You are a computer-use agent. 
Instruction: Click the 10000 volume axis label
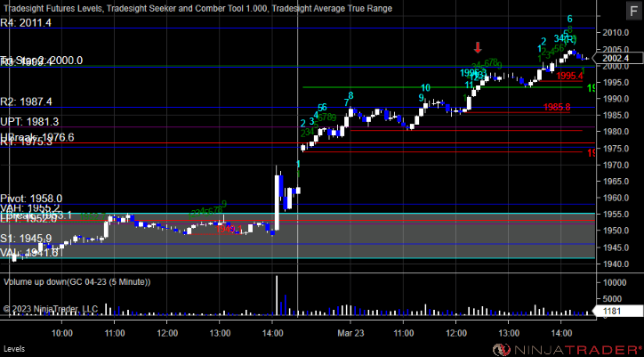pyautogui.click(x=614, y=282)
